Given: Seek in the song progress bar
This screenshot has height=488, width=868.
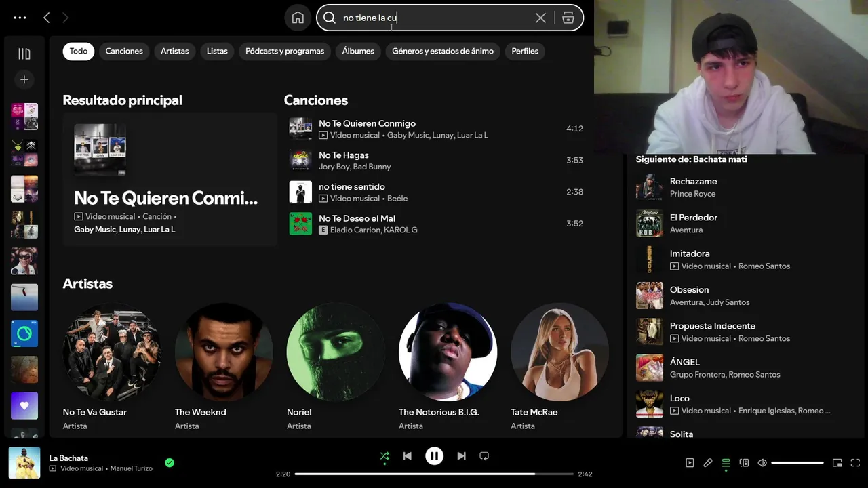Looking at the screenshot, I should (434, 474).
